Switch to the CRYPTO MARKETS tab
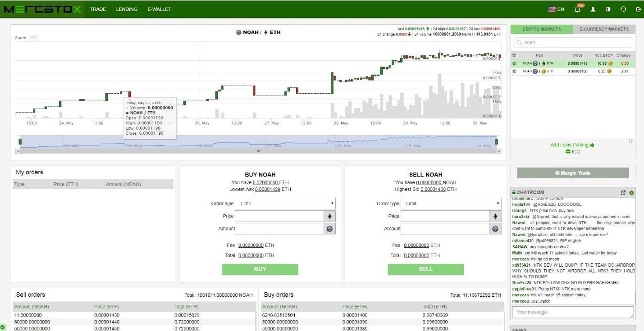This screenshot has width=644, height=331. (542, 29)
